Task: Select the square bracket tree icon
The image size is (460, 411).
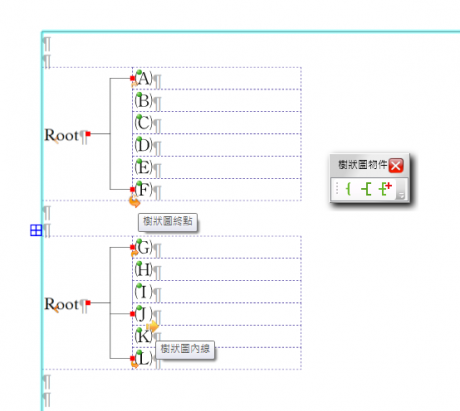Action: [x=366, y=189]
